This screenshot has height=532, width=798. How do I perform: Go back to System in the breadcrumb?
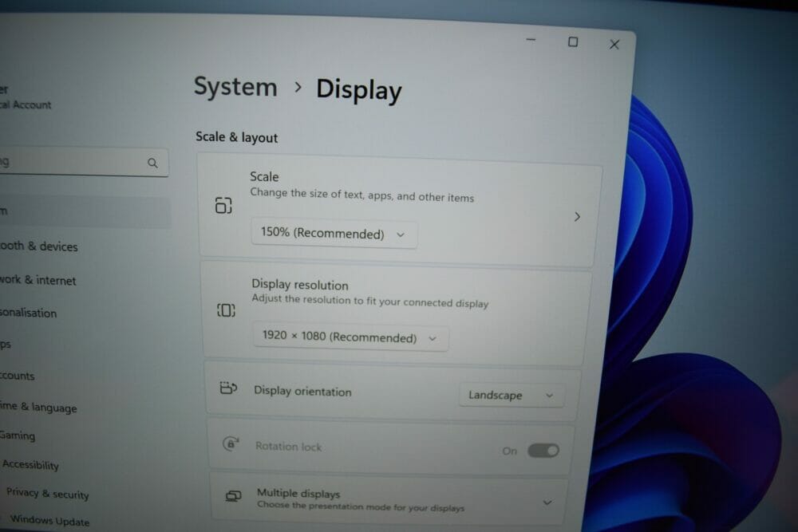pyautogui.click(x=235, y=88)
